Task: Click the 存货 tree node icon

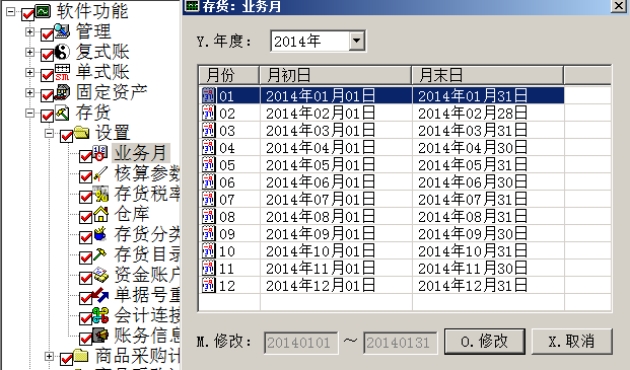Action: click(62, 112)
